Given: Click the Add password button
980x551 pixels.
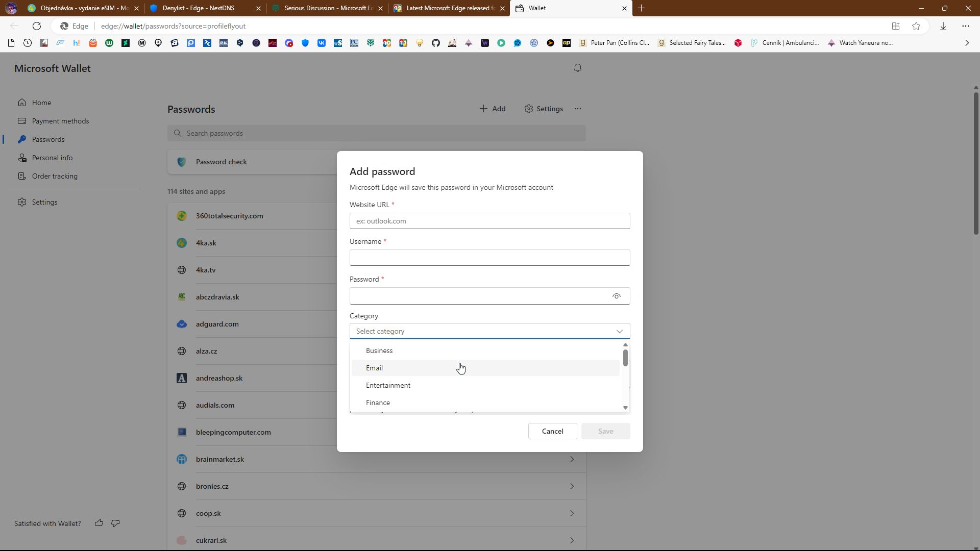Looking at the screenshot, I should tap(493, 109).
